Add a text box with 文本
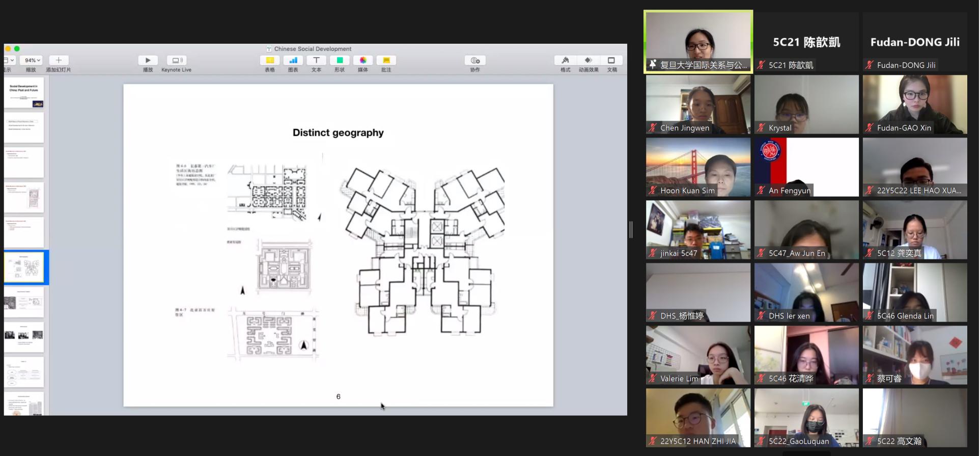The image size is (980, 456). [316, 60]
